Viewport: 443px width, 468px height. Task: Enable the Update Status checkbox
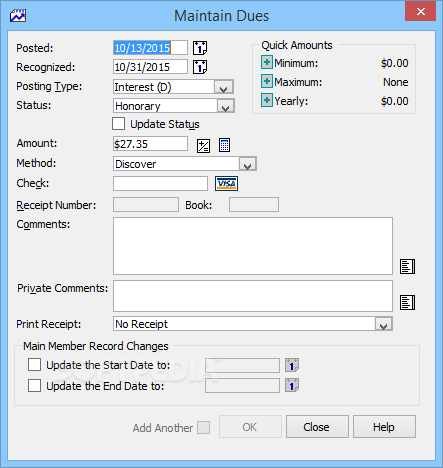(x=119, y=124)
